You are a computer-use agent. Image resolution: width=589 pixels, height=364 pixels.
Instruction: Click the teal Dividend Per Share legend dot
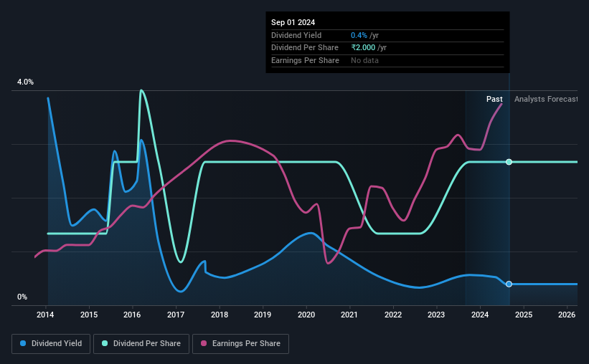click(105, 343)
